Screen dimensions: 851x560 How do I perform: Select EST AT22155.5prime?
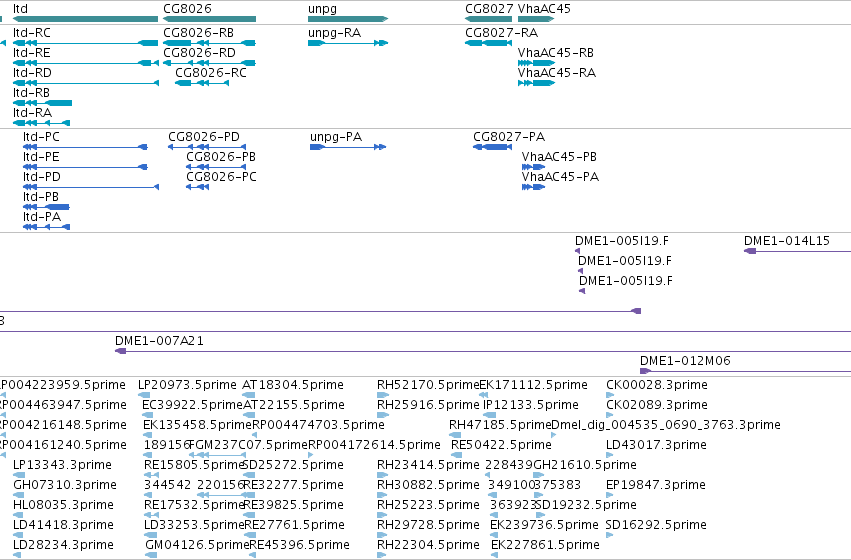294,405
